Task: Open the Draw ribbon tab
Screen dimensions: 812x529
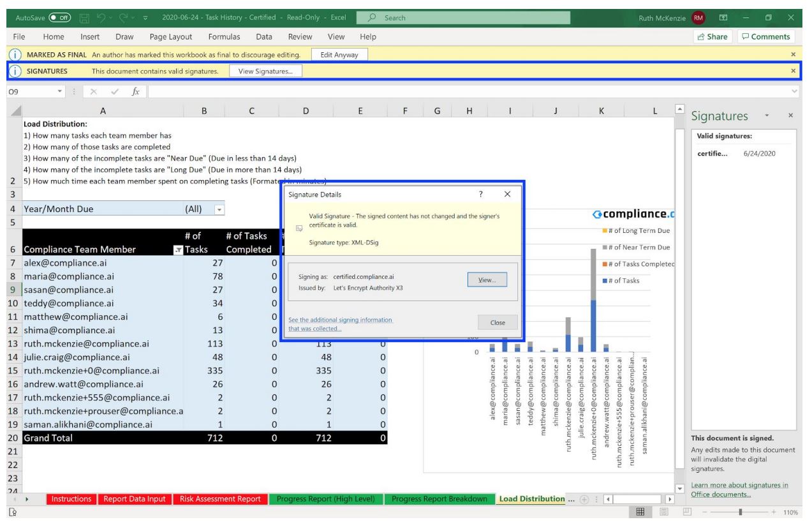Action: point(124,37)
